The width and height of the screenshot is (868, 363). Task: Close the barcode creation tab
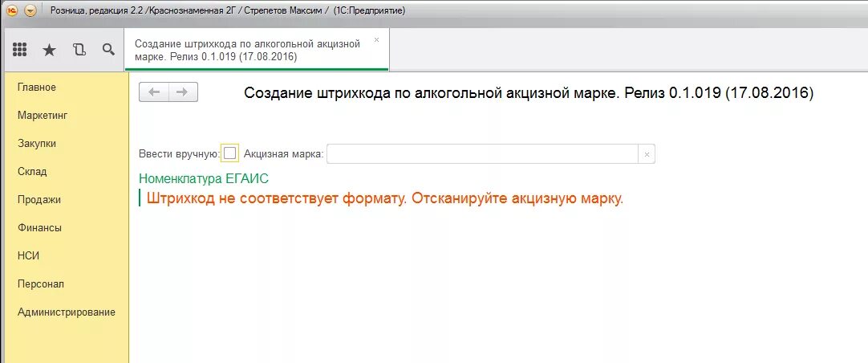coord(377,40)
